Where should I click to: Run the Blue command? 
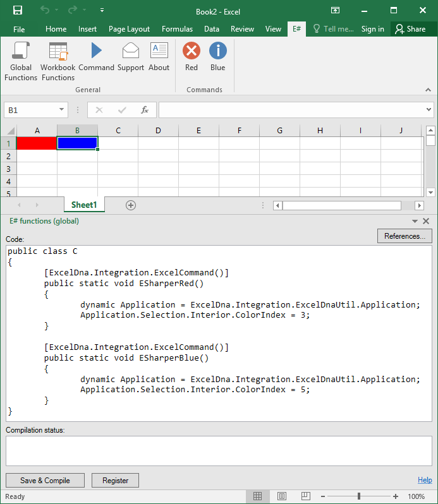(x=217, y=57)
